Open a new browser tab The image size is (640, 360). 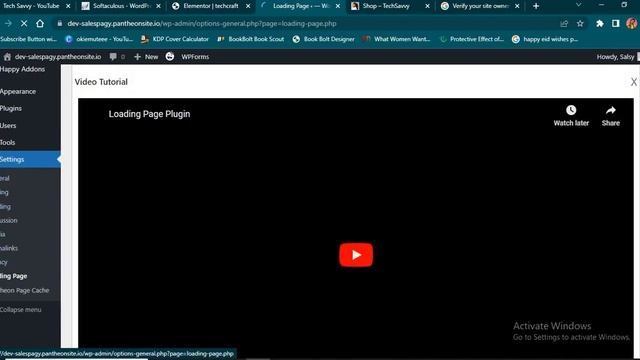coord(536,6)
